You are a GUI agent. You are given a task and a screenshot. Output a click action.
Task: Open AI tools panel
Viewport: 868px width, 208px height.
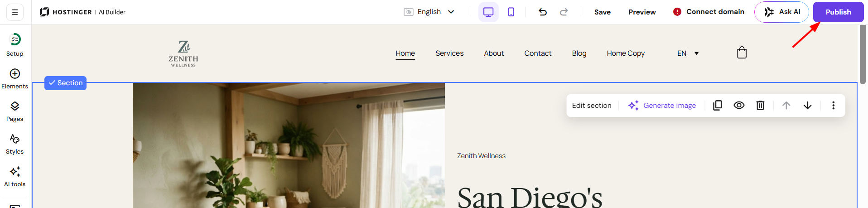(x=15, y=177)
